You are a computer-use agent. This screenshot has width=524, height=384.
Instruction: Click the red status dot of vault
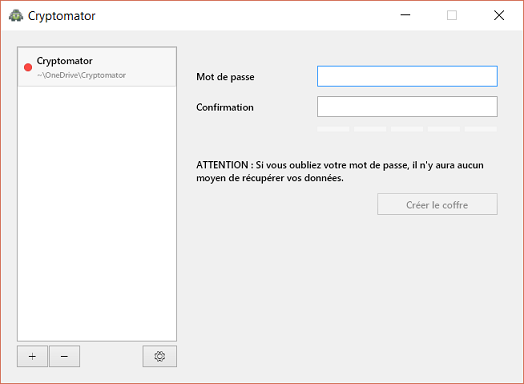[28, 68]
